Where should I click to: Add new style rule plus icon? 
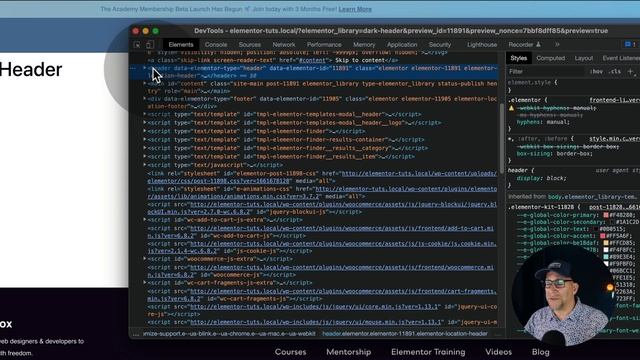pos(630,71)
